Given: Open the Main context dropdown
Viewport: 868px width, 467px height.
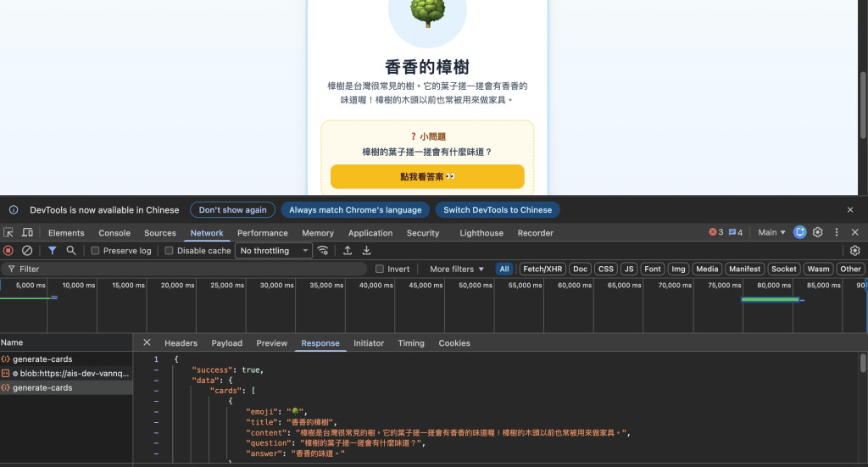Looking at the screenshot, I should (x=771, y=232).
